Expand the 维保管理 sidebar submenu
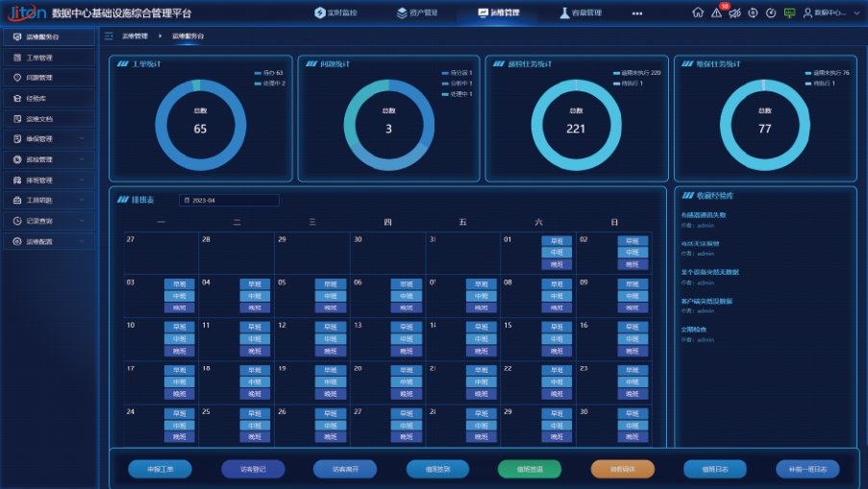Image resolution: width=868 pixels, height=489 pixels. pyautogui.click(x=82, y=139)
